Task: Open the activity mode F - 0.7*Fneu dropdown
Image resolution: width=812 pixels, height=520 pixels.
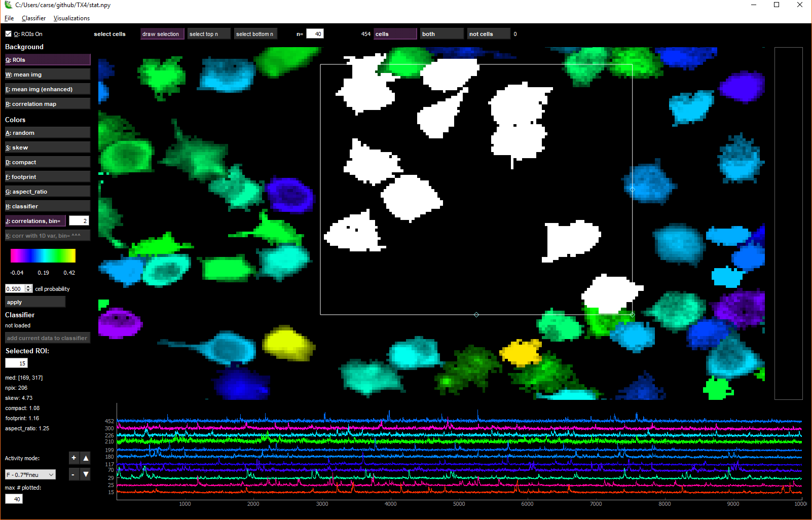Action: [30, 475]
